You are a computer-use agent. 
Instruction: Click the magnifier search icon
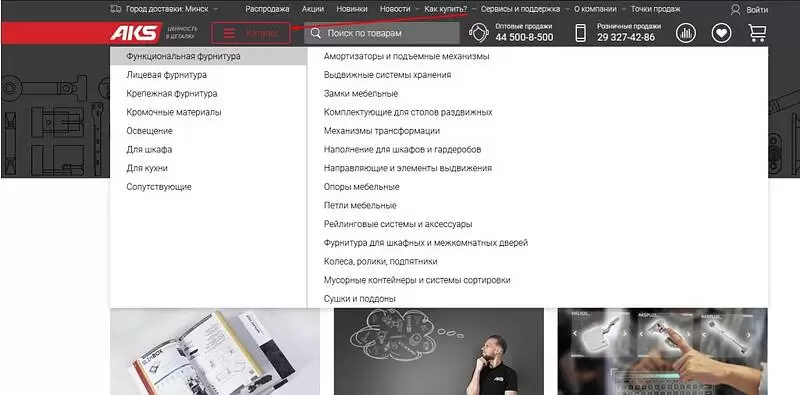[316, 33]
